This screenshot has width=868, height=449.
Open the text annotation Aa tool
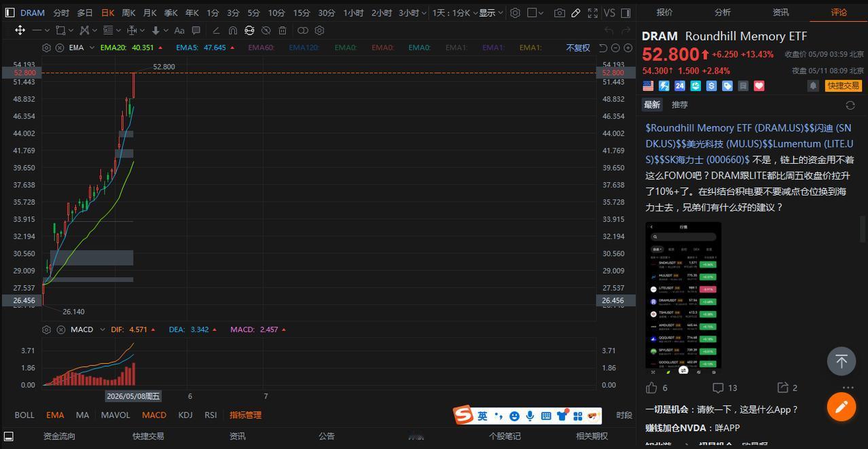click(x=179, y=30)
